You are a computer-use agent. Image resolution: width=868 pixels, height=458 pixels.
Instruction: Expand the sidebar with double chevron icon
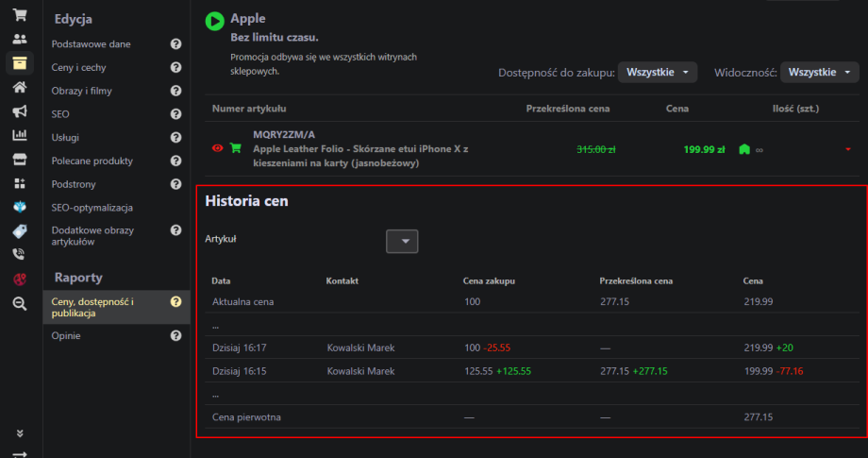[19, 433]
